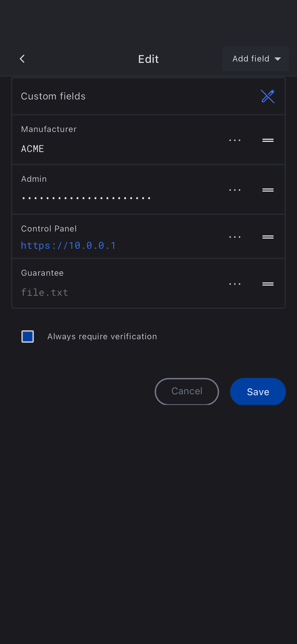
Task: Select the Guarantee file.txt field
Action: click(x=44, y=293)
